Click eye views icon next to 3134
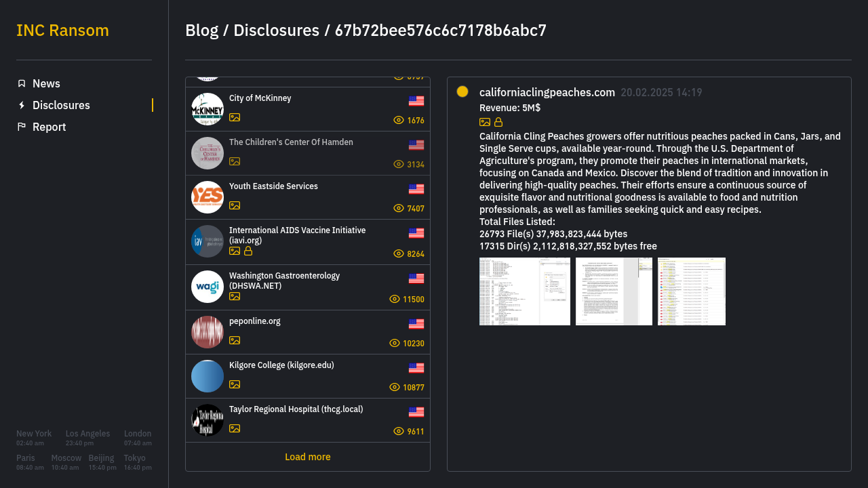This screenshot has height=488, width=868. click(x=399, y=164)
